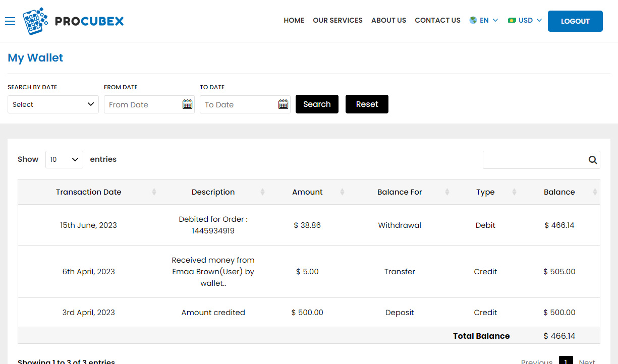Click the '$ 5.00' amount cell
618x364 pixels.
click(x=307, y=272)
